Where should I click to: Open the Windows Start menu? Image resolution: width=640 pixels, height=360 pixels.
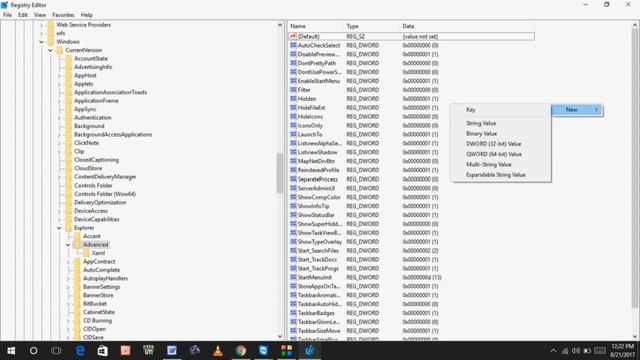(11, 351)
